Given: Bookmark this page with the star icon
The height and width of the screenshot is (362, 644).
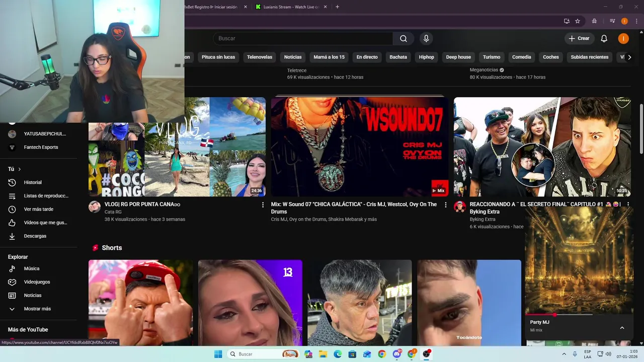Looking at the screenshot, I should click(578, 21).
